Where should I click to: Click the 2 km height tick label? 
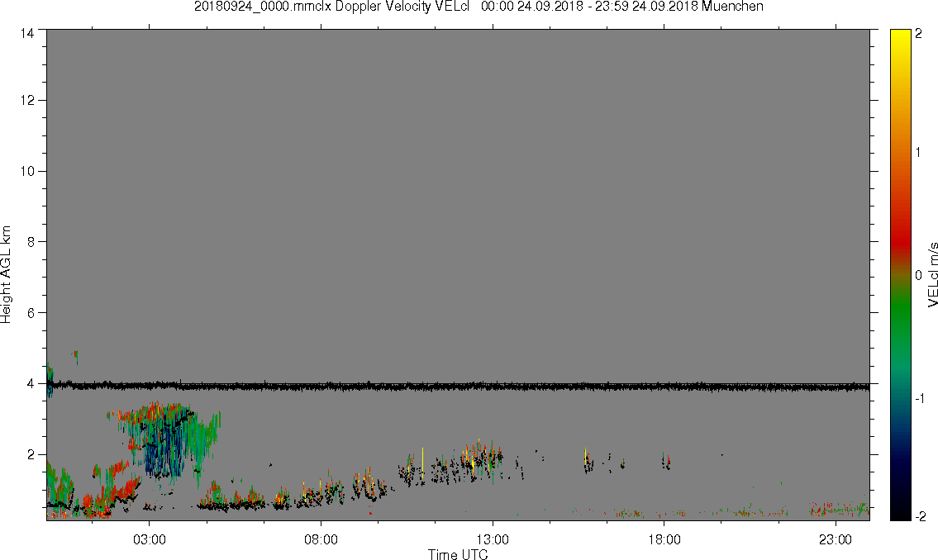coord(31,454)
